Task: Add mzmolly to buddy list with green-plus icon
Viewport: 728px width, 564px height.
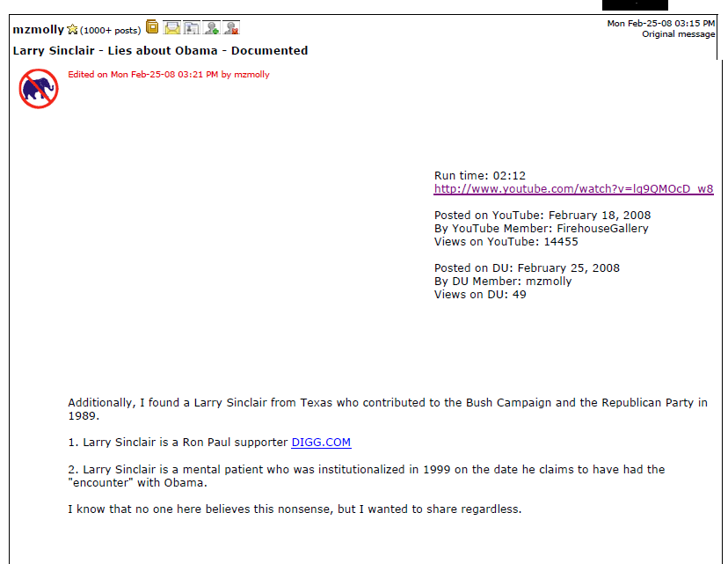Action: (211, 28)
